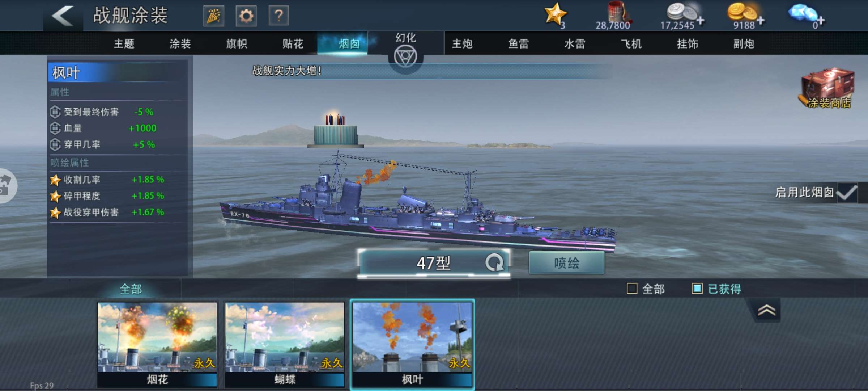
Task: Switch to the 涂装 tab
Action: click(x=180, y=44)
